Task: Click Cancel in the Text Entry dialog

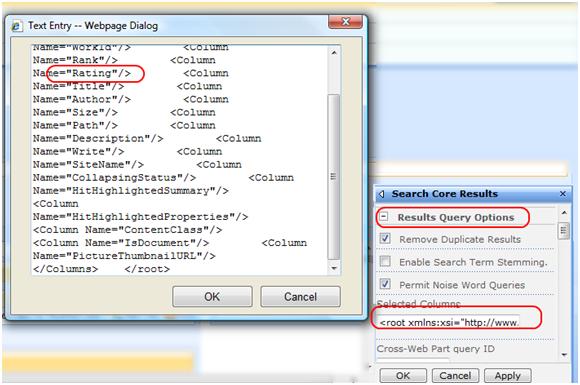Action: [300, 297]
